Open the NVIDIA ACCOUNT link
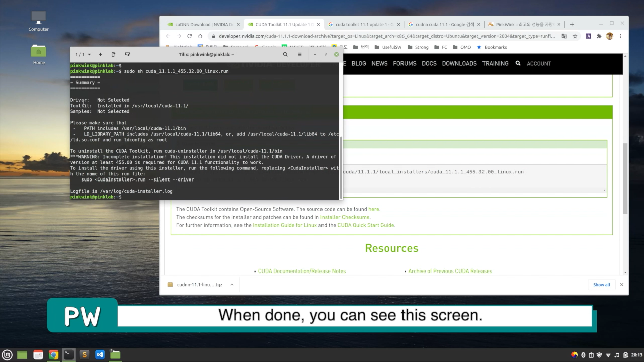 [539, 63]
